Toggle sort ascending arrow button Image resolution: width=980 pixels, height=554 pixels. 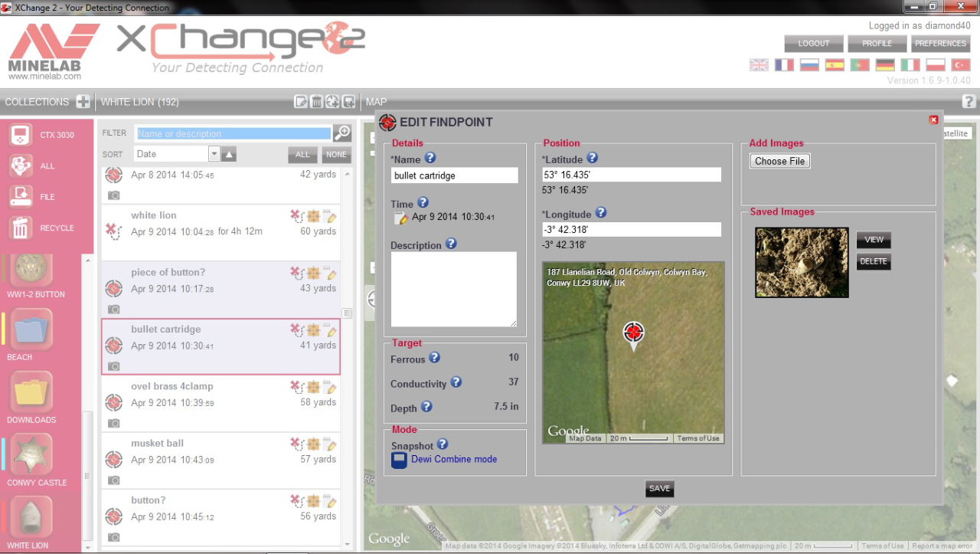(x=229, y=154)
